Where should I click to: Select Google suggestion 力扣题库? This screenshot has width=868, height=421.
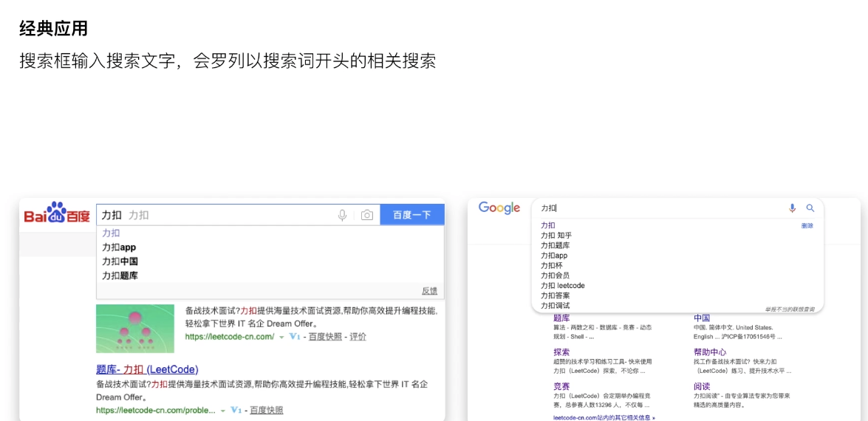pyautogui.click(x=556, y=245)
